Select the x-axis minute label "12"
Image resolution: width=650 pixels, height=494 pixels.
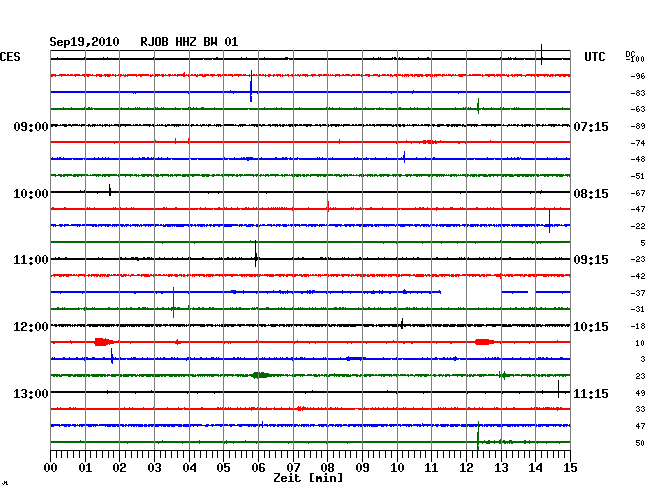(466, 468)
